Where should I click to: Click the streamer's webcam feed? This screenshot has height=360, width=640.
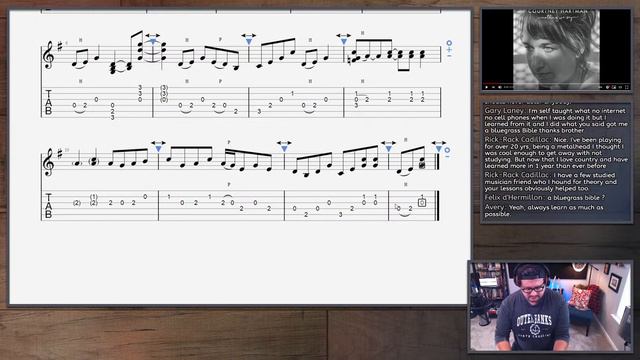551,307
